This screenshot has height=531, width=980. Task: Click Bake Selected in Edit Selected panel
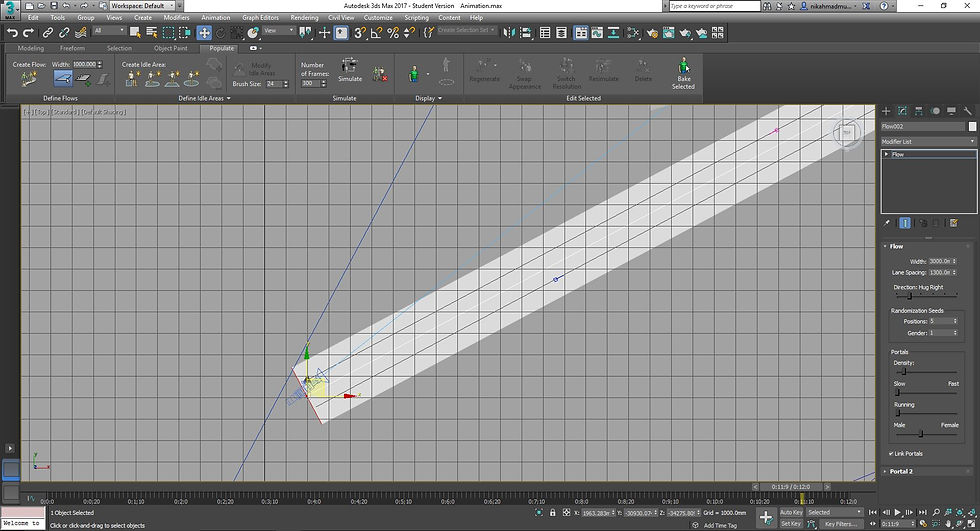click(x=683, y=74)
